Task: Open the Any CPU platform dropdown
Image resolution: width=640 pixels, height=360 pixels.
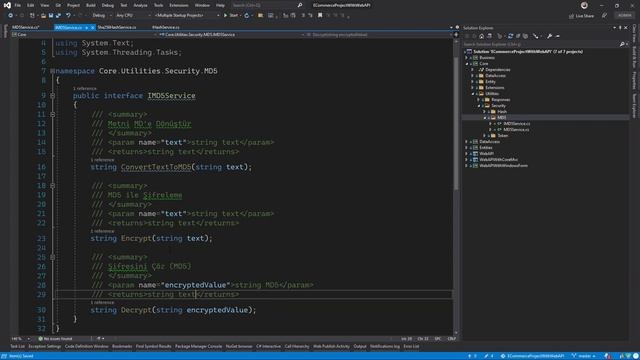Action: tap(133, 16)
